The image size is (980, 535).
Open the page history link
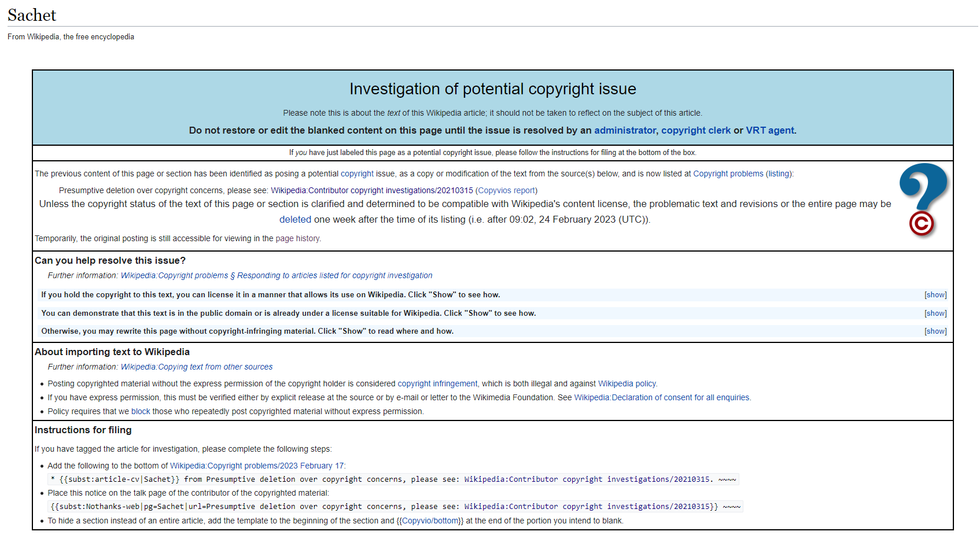[x=297, y=239]
